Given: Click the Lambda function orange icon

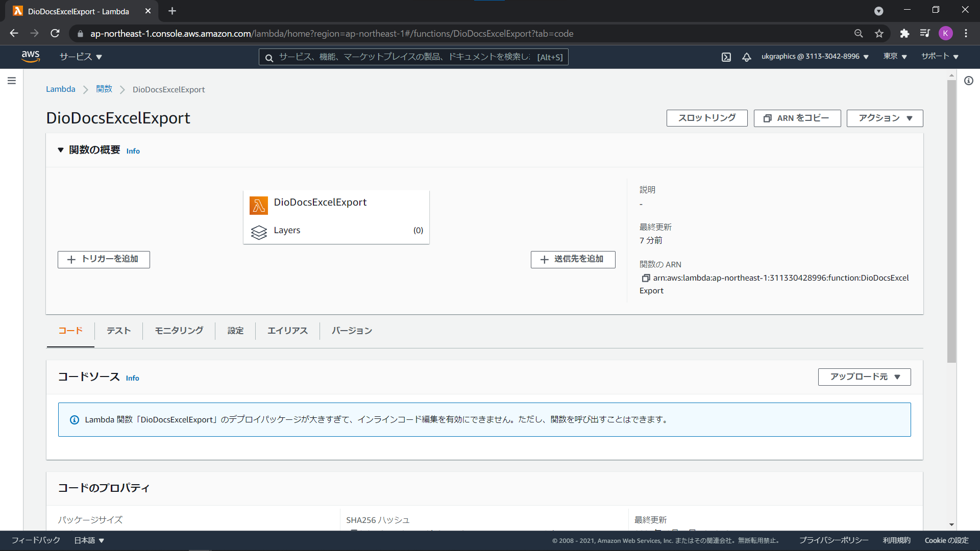Looking at the screenshot, I should pos(259,206).
